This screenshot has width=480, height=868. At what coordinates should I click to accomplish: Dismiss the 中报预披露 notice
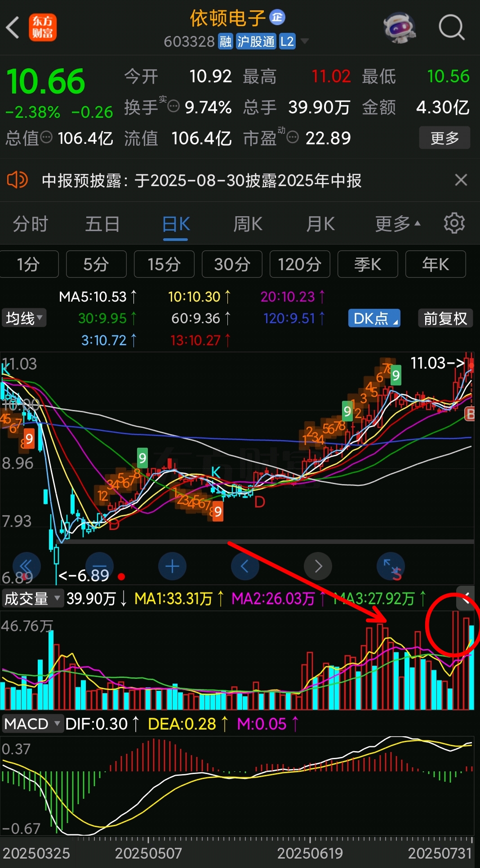tap(461, 180)
